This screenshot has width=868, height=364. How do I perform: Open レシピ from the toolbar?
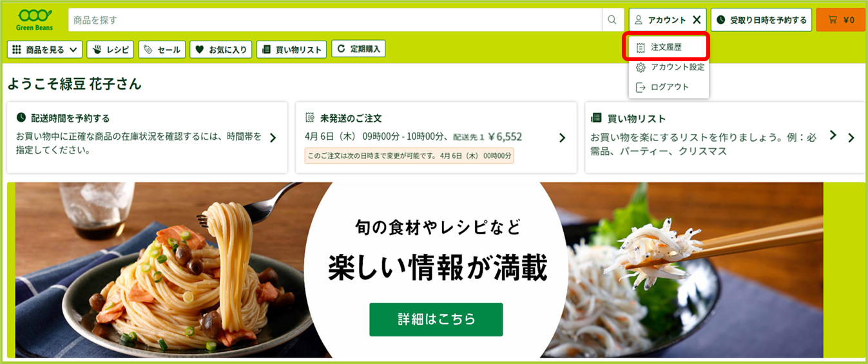point(111,49)
